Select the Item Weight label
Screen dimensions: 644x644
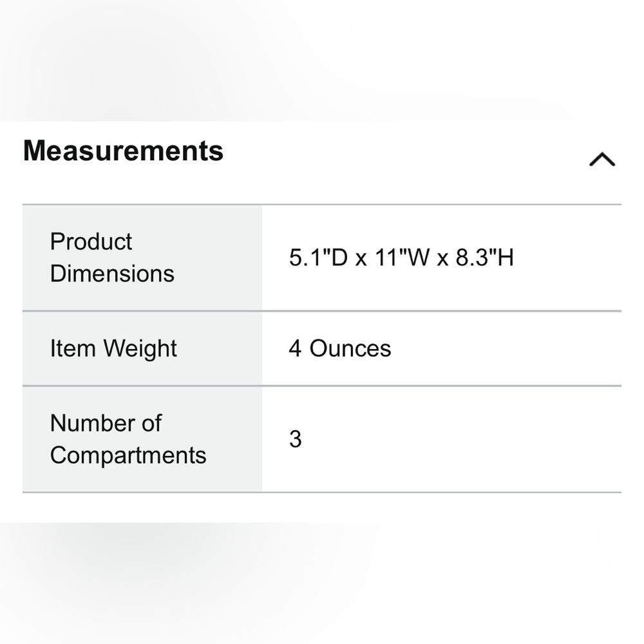point(113,348)
